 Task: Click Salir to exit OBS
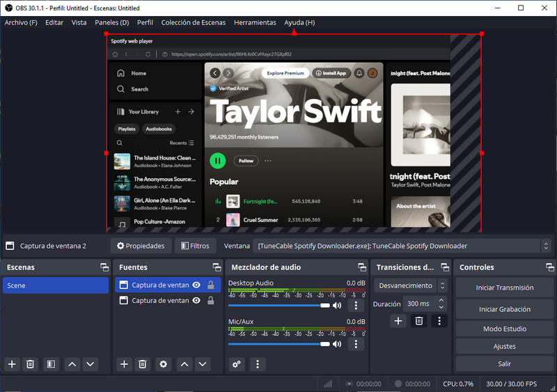point(504,363)
